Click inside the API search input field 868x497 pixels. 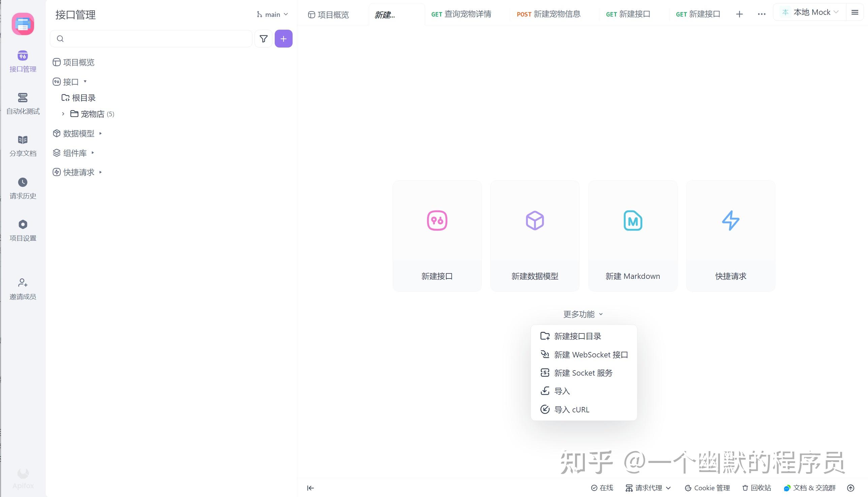click(150, 38)
